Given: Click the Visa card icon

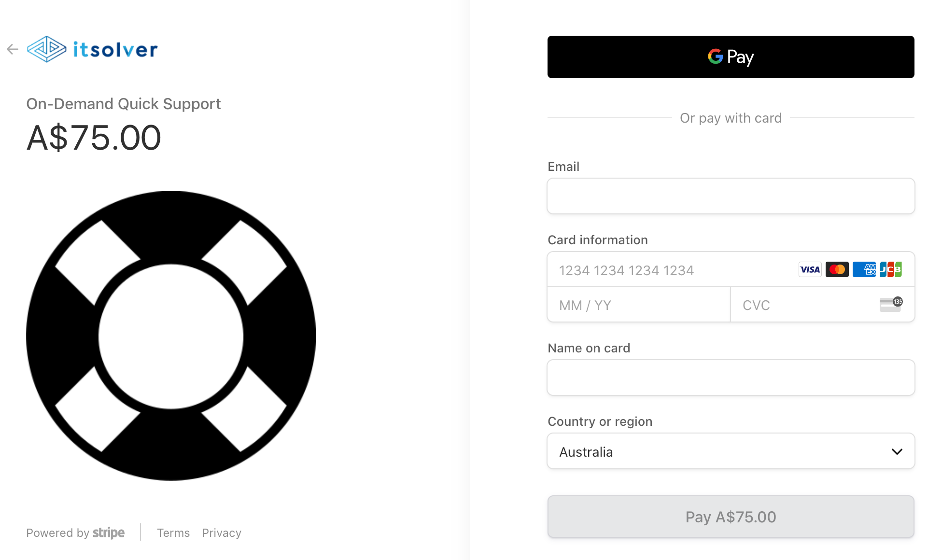Looking at the screenshot, I should (x=810, y=269).
